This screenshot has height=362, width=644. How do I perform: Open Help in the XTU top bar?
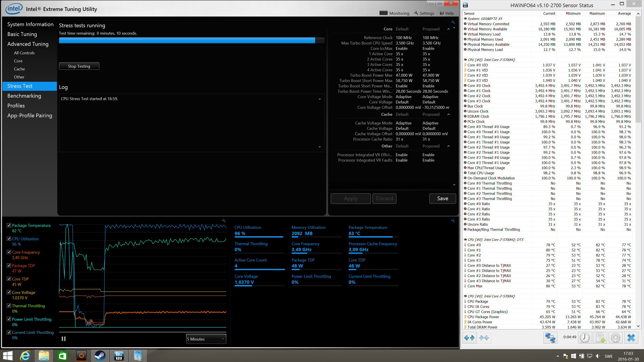pyautogui.click(x=447, y=13)
